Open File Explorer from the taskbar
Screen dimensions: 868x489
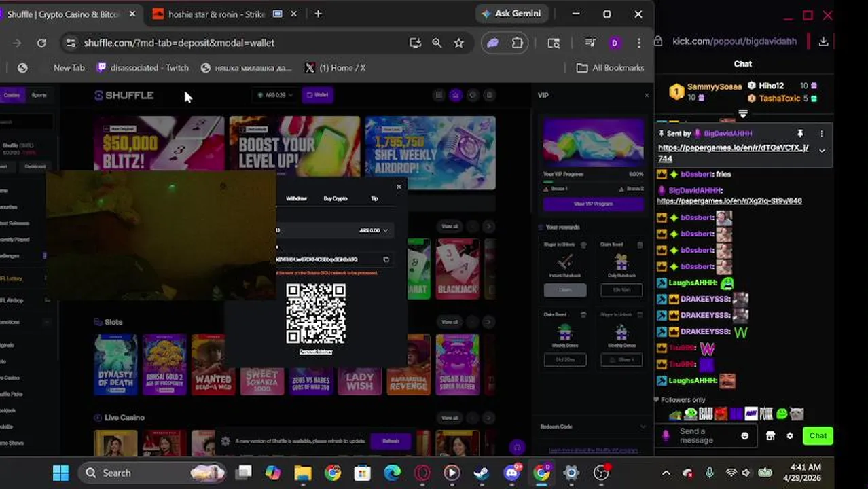coord(303,473)
